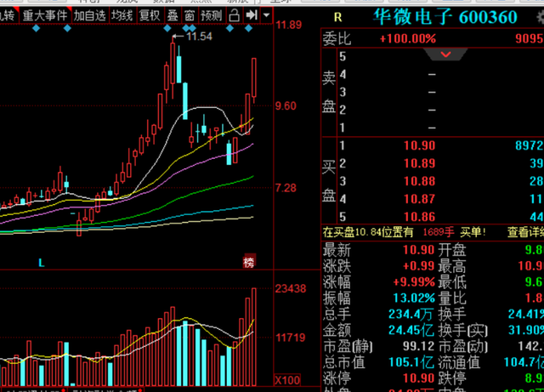Select the 预测 forecast menu item

212,15
